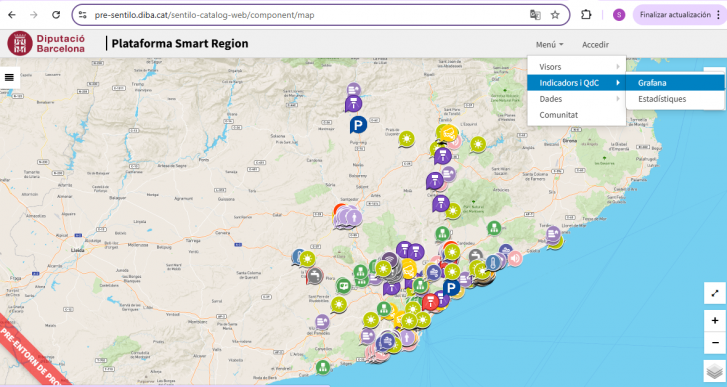Image resolution: width=727 pixels, height=387 pixels.
Task: Click the Plataforma Smart Region title
Action: point(180,44)
